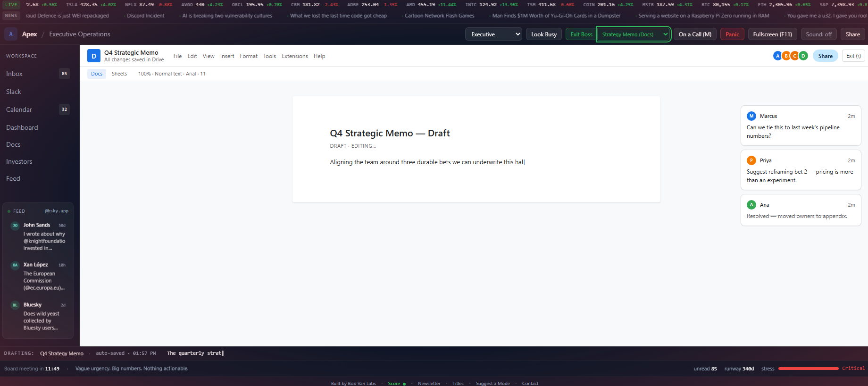
Task: Switch to the Sheets tab
Action: (x=119, y=74)
